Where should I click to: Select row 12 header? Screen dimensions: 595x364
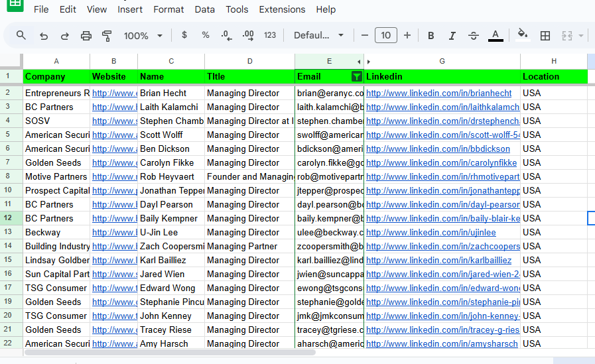point(7,218)
